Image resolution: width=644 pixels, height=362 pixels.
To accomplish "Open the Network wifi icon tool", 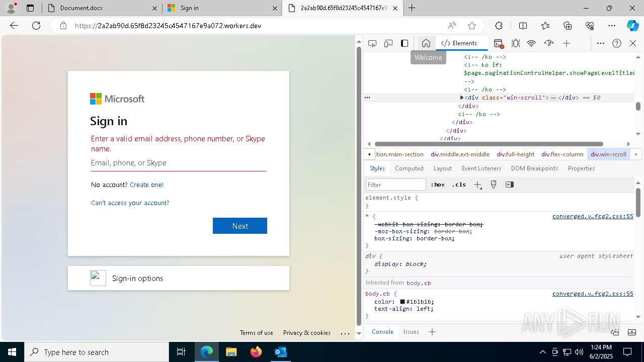I will click(531, 43).
